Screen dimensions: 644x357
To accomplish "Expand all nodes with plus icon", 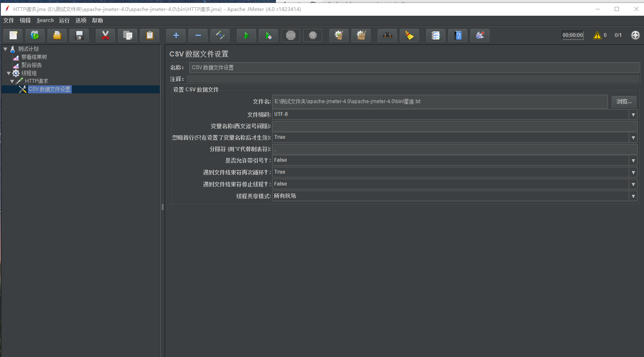I will pyautogui.click(x=176, y=35).
